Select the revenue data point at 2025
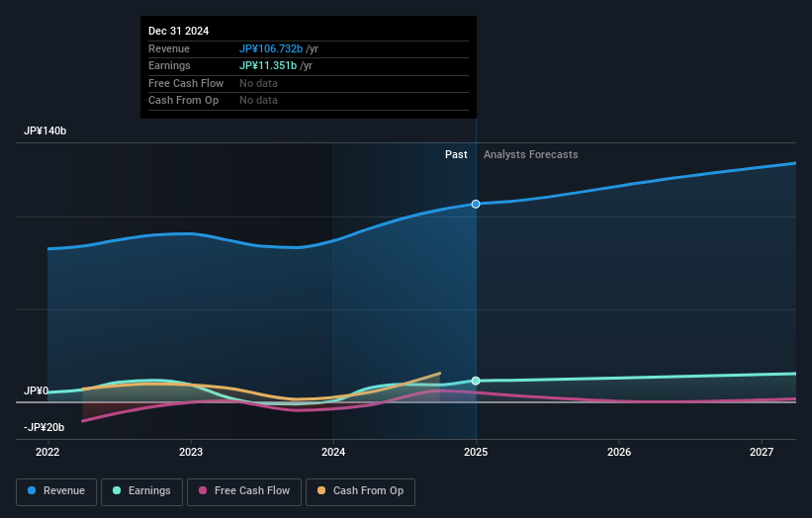Screen dimensions: 812x518 (x=476, y=204)
